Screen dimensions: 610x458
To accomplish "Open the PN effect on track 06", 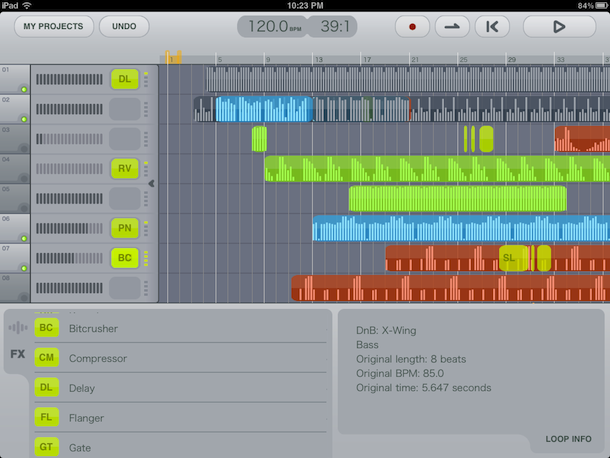I will pyautogui.click(x=125, y=229).
